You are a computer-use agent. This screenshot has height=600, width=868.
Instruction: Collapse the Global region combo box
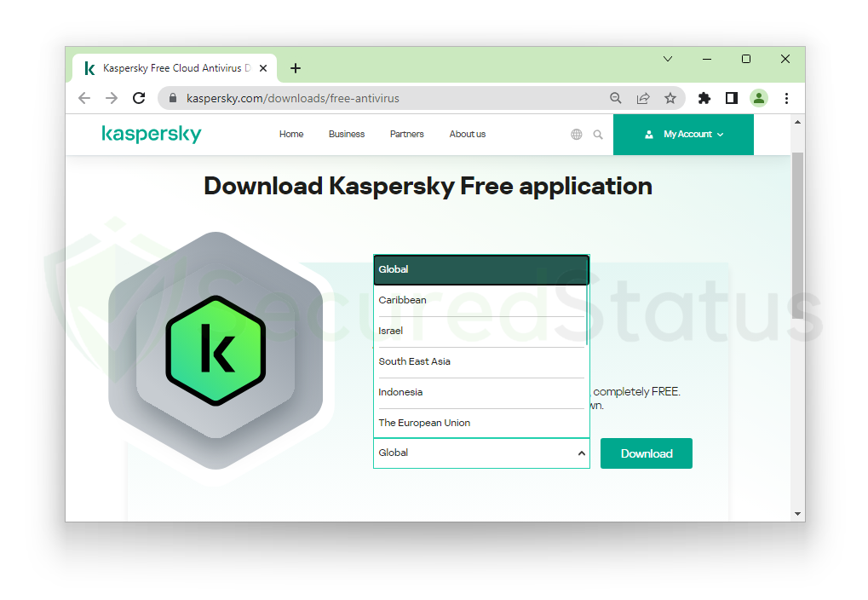tap(481, 453)
